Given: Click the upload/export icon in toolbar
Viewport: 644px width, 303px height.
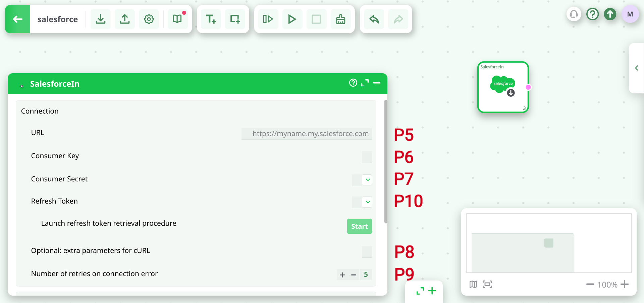Looking at the screenshot, I should pyautogui.click(x=125, y=19).
